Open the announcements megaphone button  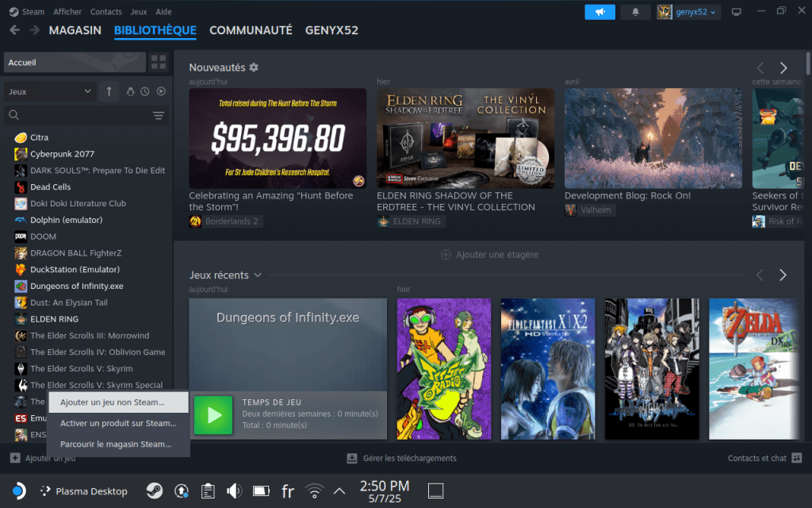pos(599,12)
